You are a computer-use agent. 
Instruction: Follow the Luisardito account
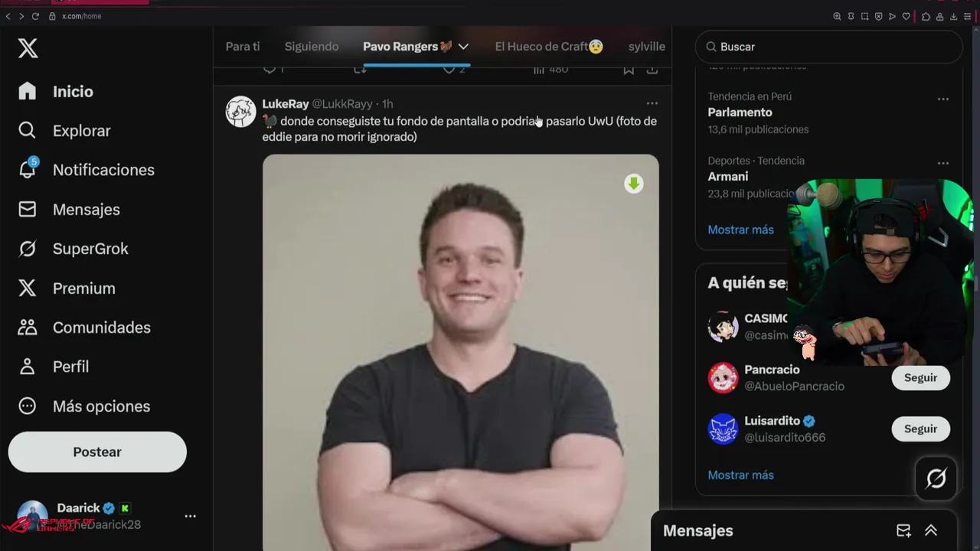coord(920,429)
